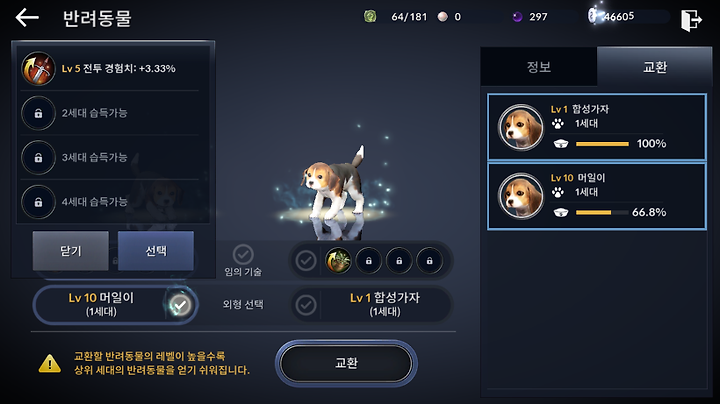Click the 66.8% hunger bar of 머일이
The image size is (720, 404).
coord(602,213)
